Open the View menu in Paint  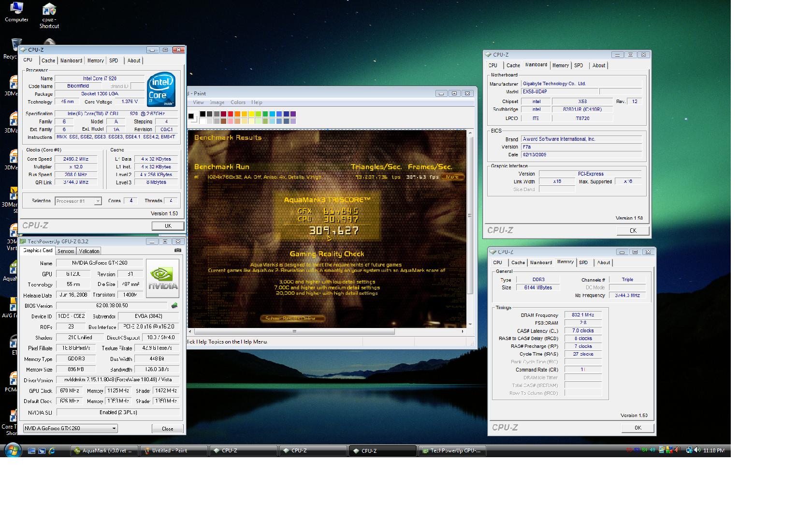point(199,103)
